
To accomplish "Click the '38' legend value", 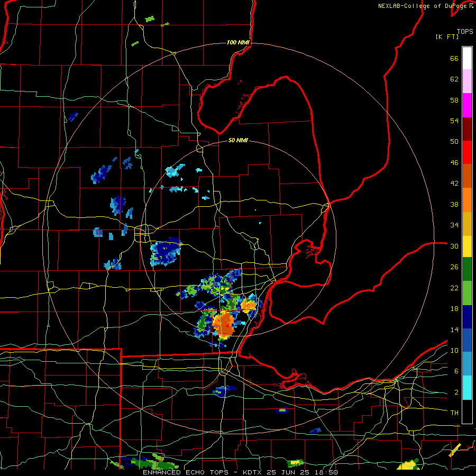I will pos(454,204).
